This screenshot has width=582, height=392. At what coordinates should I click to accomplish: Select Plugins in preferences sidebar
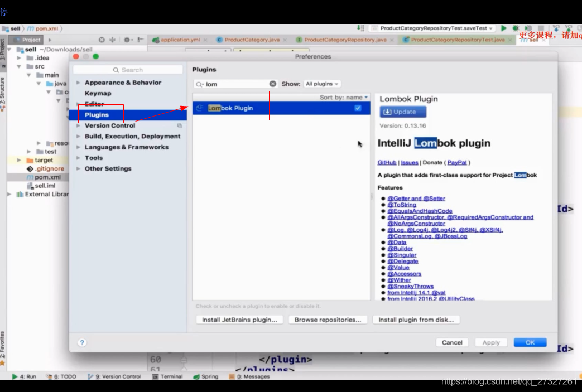pyautogui.click(x=97, y=115)
